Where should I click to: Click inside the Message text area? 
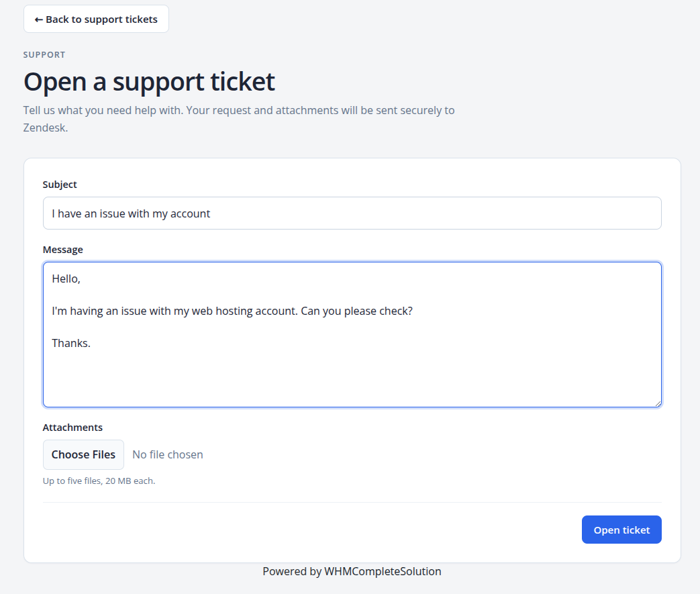click(352, 334)
